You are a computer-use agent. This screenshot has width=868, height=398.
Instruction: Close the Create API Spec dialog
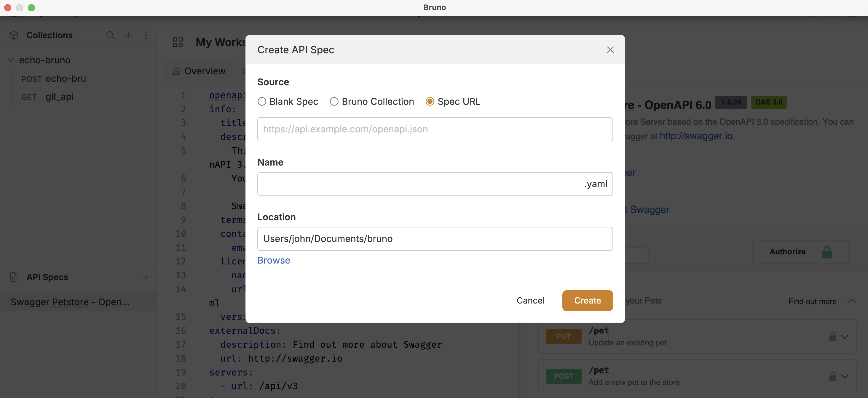coord(610,50)
